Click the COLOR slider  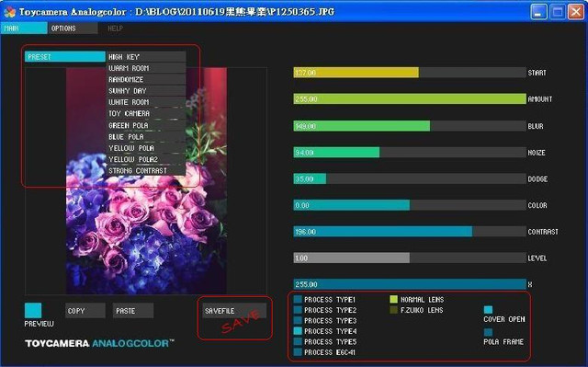410,205
